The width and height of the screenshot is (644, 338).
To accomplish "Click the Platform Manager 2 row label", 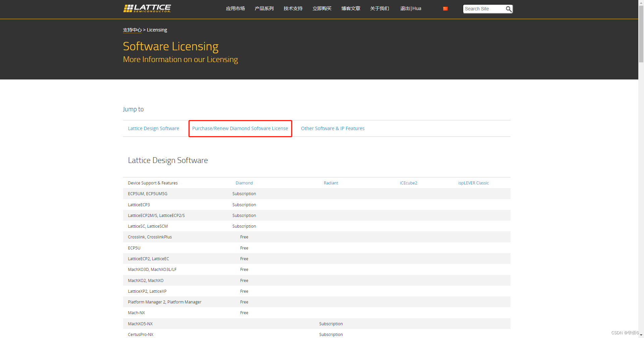I will pos(165,302).
